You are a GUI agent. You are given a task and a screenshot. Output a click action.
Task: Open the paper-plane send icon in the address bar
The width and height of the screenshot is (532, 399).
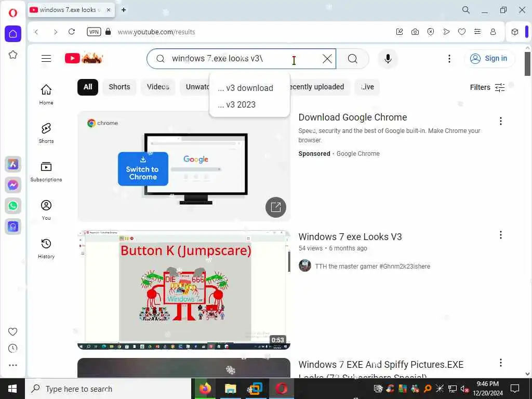click(x=446, y=32)
